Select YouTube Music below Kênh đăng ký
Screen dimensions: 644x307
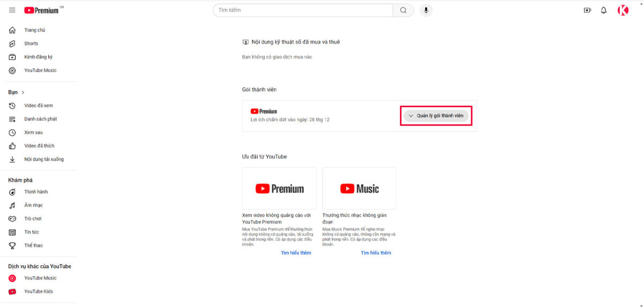[x=40, y=70]
